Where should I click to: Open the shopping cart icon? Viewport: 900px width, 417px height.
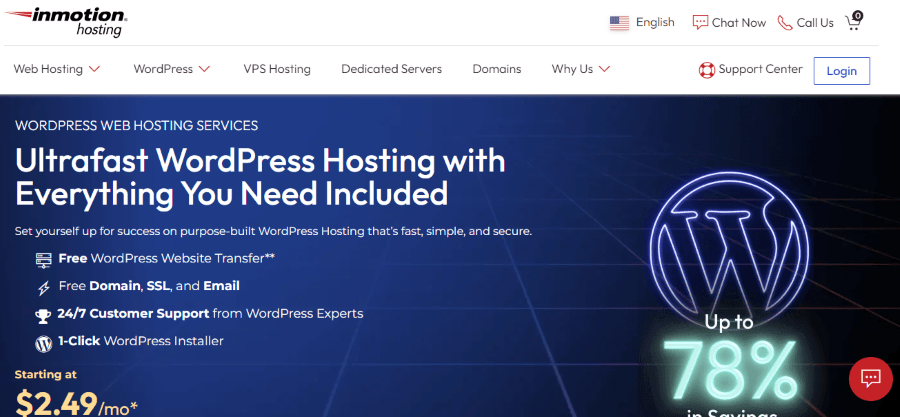pos(854,21)
